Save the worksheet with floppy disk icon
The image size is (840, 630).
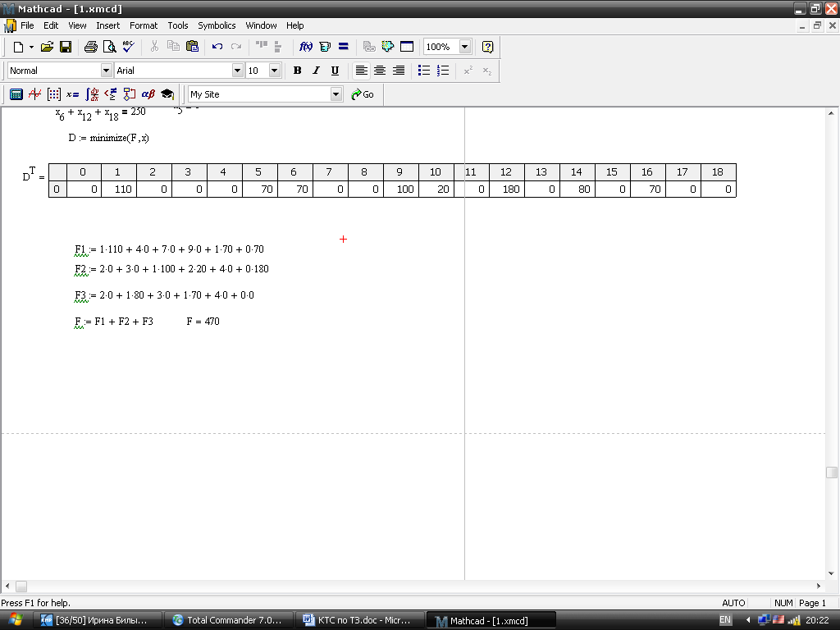[66, 47]
